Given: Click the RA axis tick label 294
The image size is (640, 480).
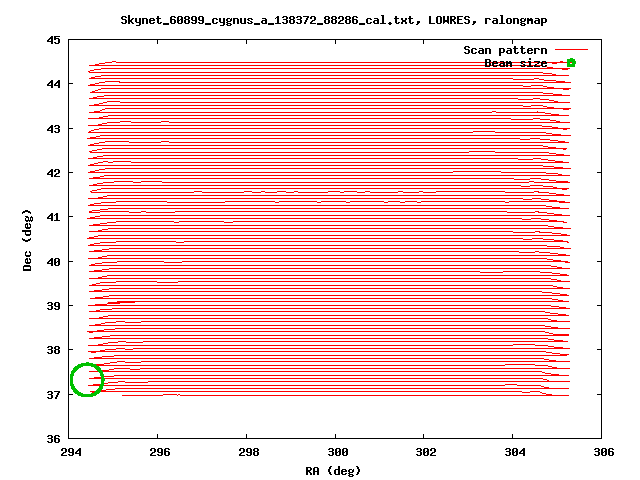Looking at the screenshot, I should coord(71,452).
